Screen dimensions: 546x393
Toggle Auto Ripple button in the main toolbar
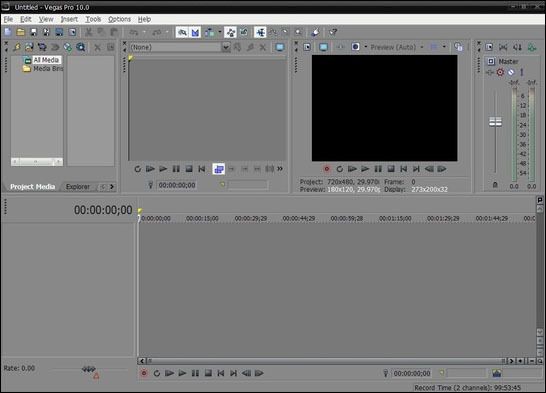209,32
